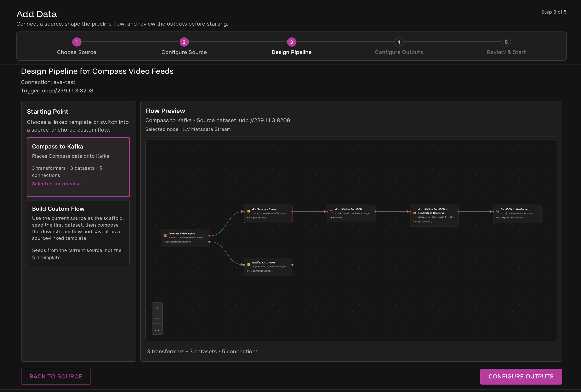Viewport: 581px width, 392px height.
Task: Go to step 2 Configure Source
Action: (x=184, y=46)
